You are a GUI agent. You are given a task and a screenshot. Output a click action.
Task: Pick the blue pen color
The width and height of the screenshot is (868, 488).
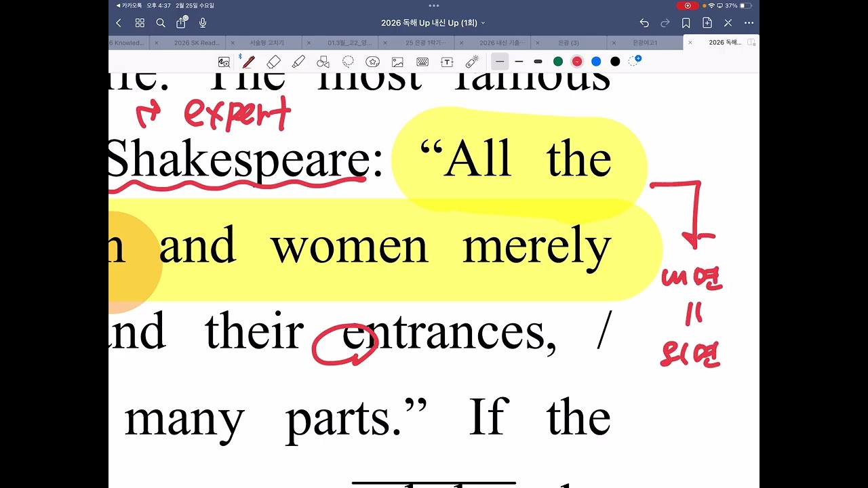click(596, 62)
